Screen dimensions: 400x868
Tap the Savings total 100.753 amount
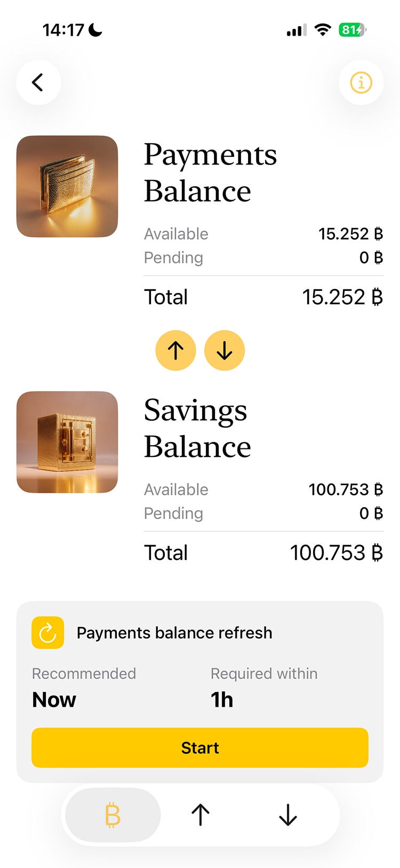(336, 553)
